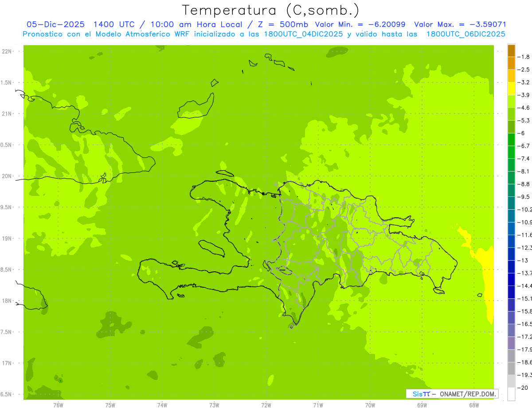Click the '17N' latitude axis label

(x=8, y=363)
